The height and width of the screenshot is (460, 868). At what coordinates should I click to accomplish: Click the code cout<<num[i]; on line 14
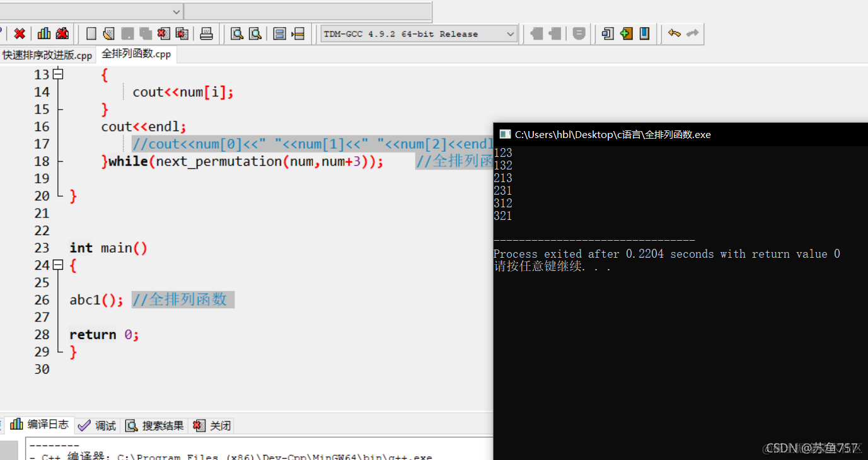183,92
